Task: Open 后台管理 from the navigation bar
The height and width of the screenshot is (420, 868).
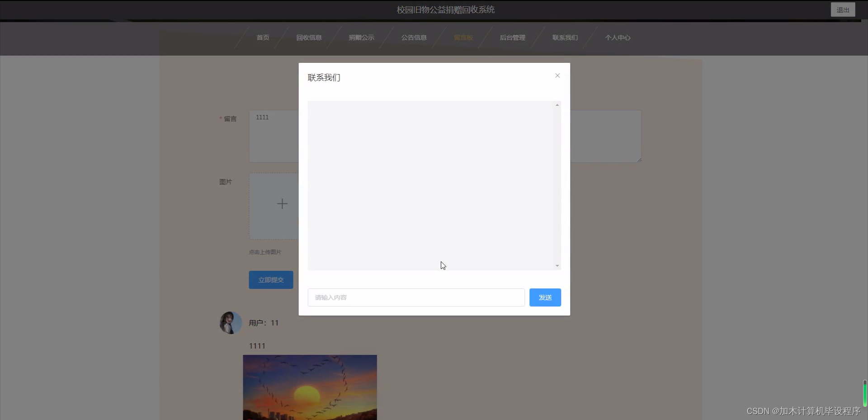Action: point(513,38)
